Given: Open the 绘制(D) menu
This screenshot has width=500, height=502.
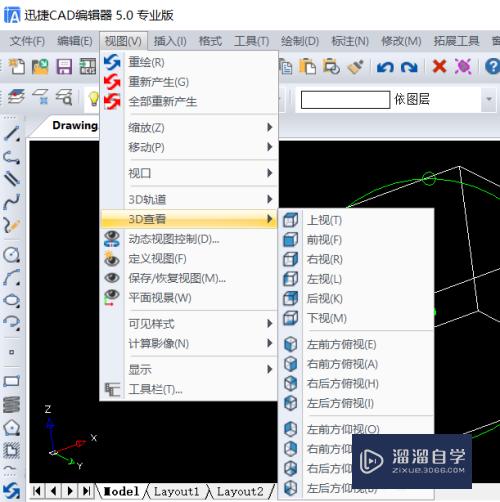Looking at the screenshot, I should click(300, 41).
